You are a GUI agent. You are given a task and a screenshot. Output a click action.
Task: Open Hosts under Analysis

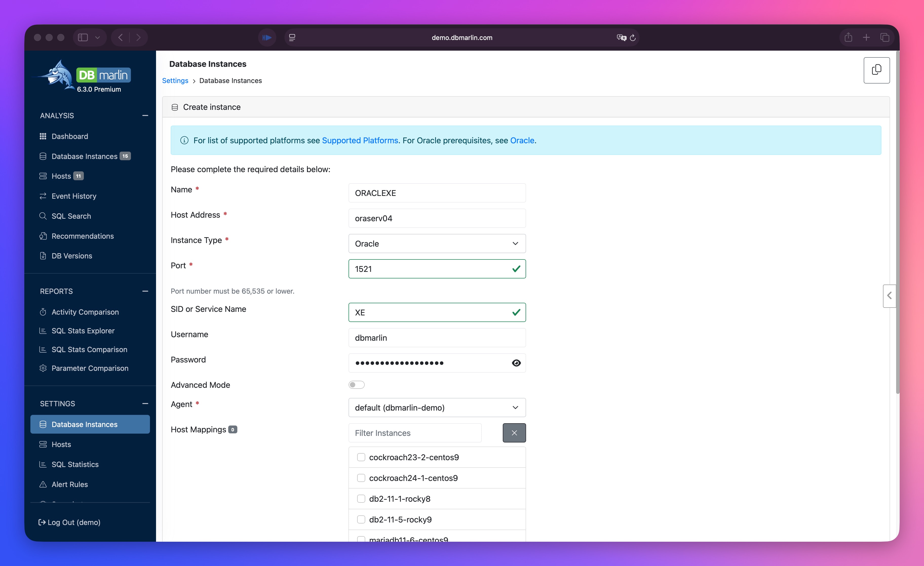(x=61, y=176)
